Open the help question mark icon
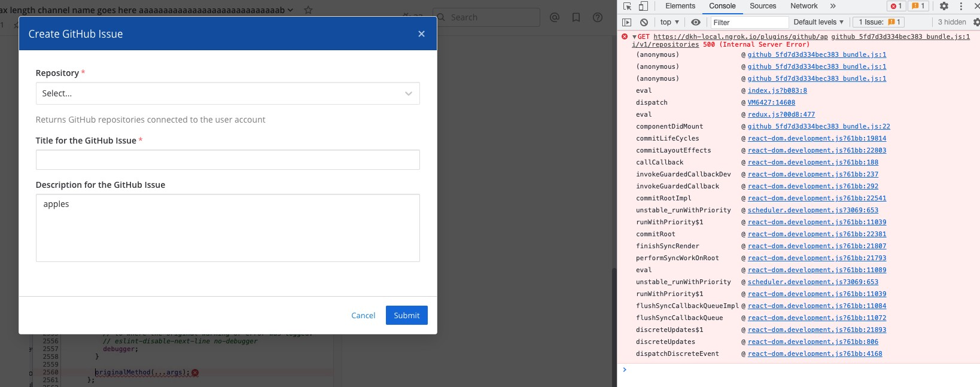 click(x=597, y=17)
